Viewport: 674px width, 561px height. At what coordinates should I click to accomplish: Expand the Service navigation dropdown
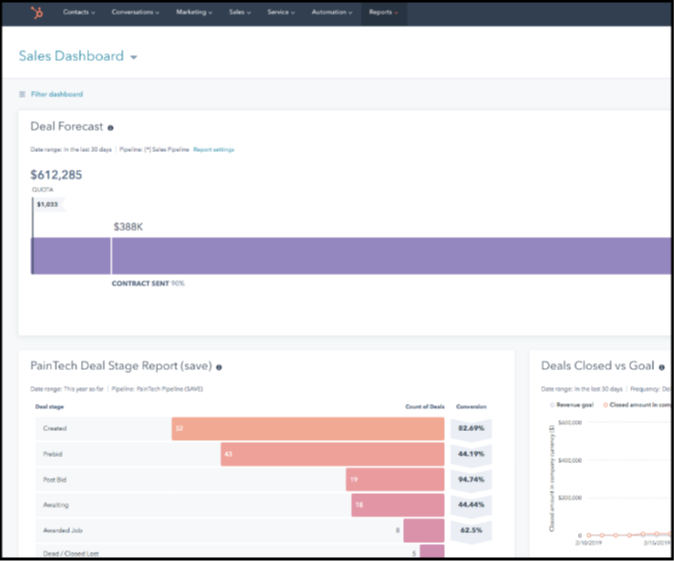point(283,13)
